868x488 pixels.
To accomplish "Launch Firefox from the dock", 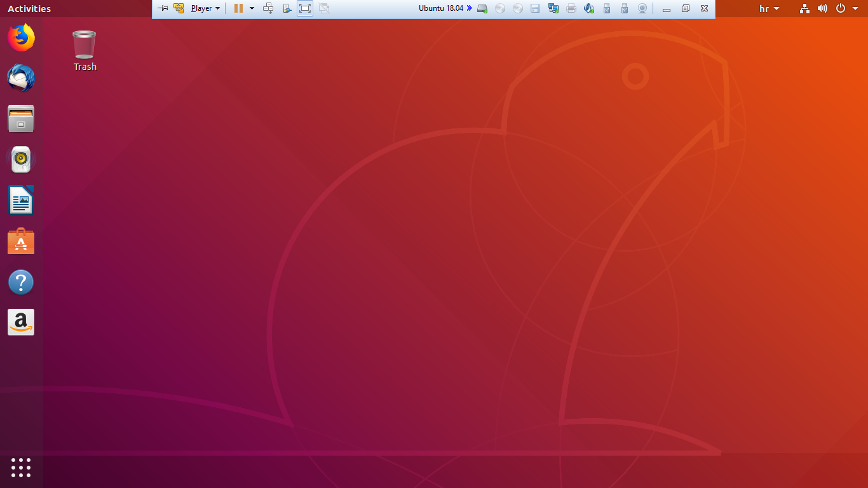I will tap(21, 37).
